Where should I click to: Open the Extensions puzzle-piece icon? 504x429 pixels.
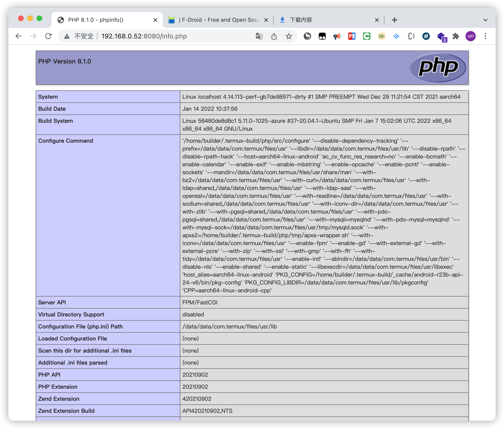456,36
